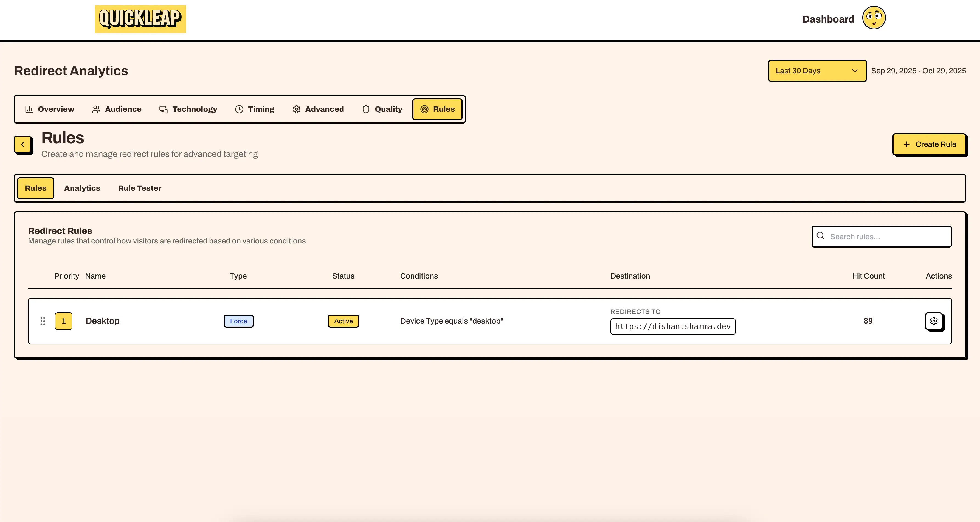Switch to the Analytics tab

click(x=82, y=188)
